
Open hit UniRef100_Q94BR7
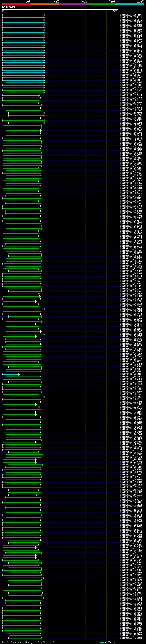pyautogui.click(x=131, y=22)
